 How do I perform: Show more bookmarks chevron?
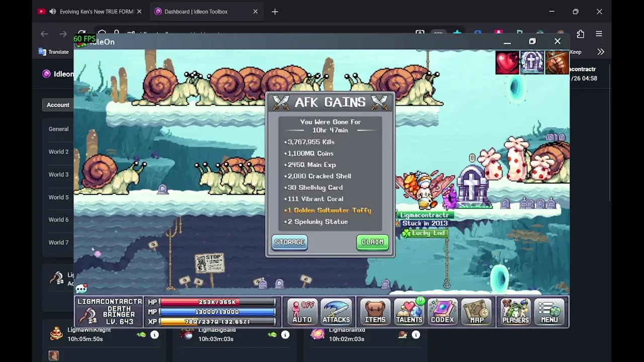click(600, 52)
